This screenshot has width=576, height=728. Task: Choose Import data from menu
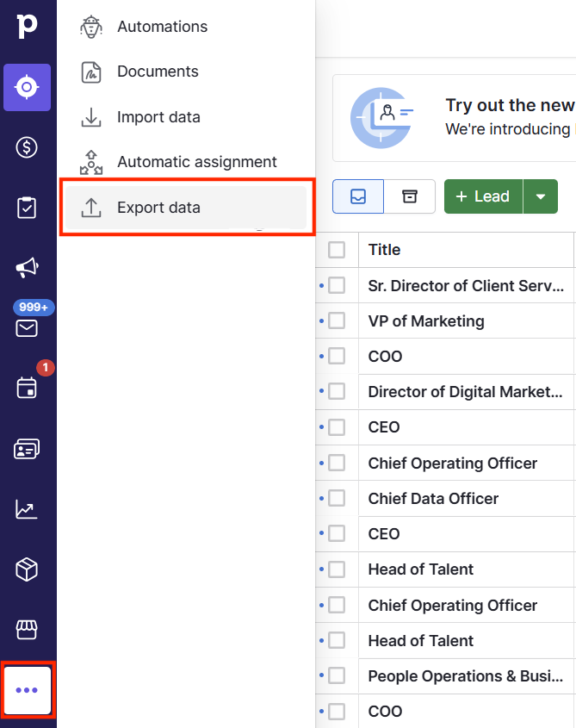186,117
